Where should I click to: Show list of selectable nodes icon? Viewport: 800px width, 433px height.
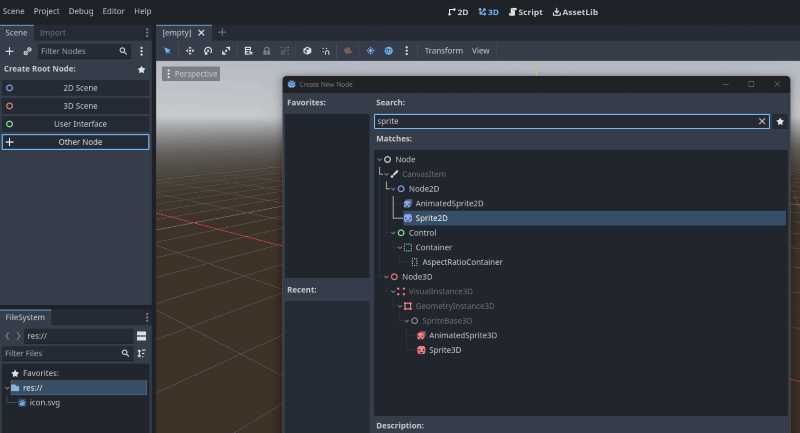248,51
